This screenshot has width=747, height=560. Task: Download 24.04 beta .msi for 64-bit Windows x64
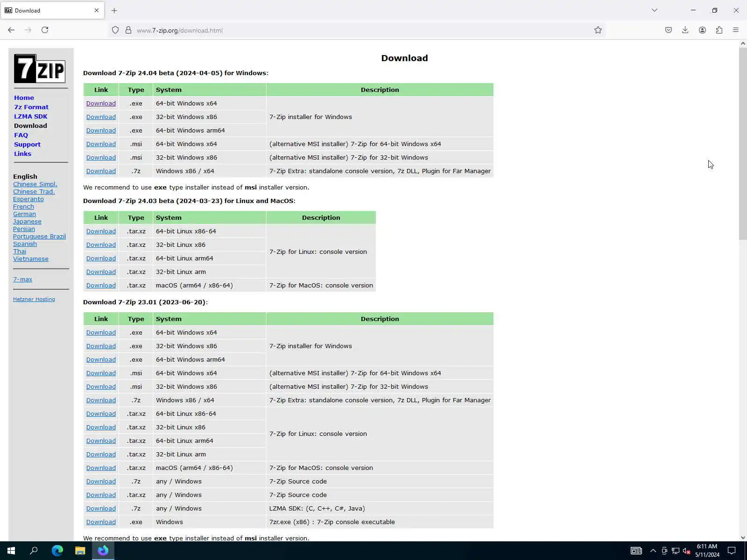(101, 144)
